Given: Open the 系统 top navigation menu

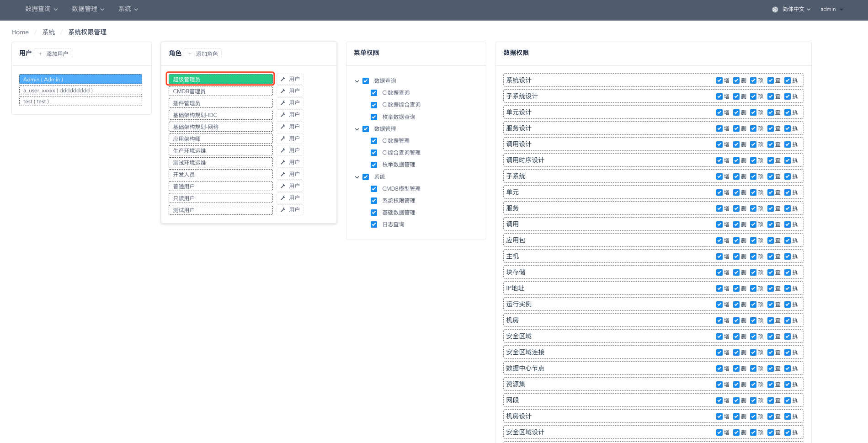Looking at the screenshot, I should point(128,9).
